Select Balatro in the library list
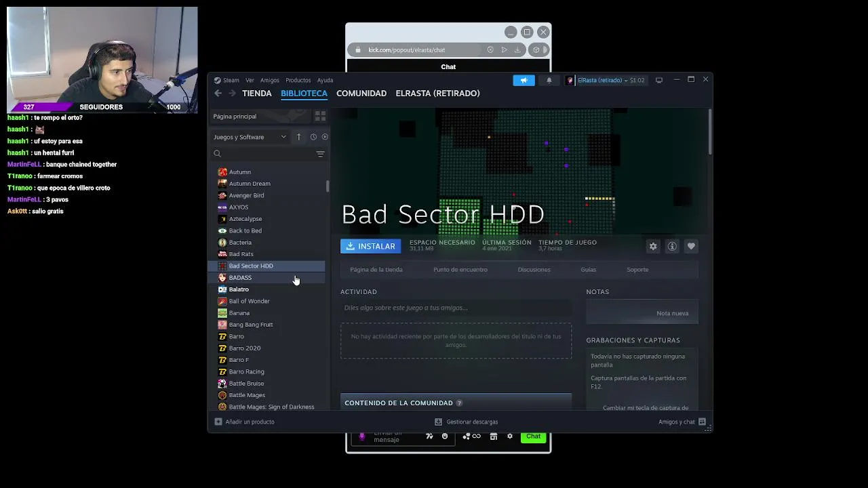 [267, 289]
